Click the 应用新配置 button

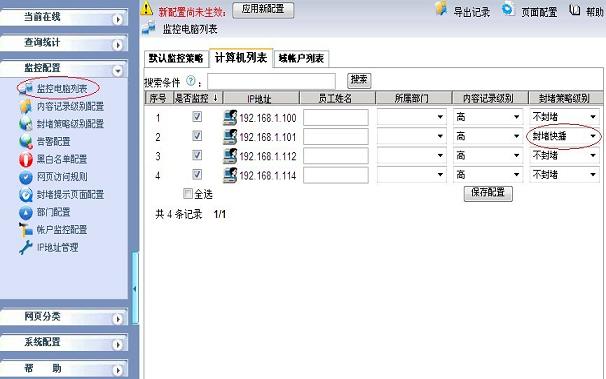click(x=263, y=10)
